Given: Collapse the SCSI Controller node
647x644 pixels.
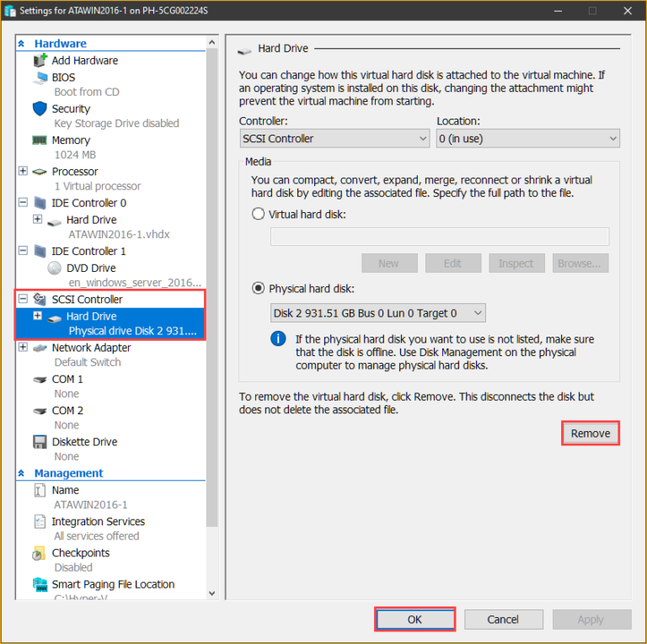Looking at the screenshot, I should (23, 299).
